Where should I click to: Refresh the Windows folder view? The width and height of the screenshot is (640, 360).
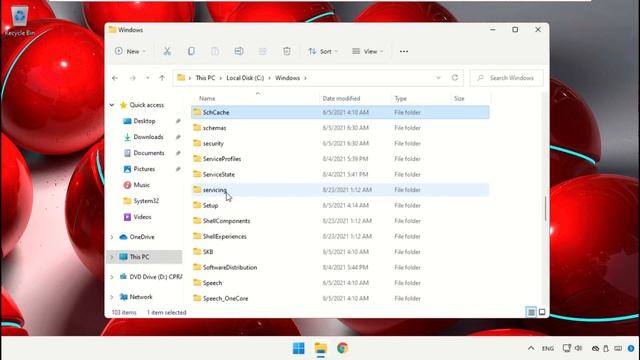(455, 78)
